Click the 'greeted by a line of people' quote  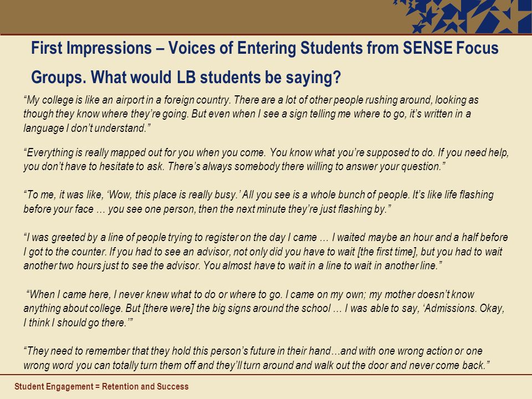pyautogui.click(x=265, y=251)
